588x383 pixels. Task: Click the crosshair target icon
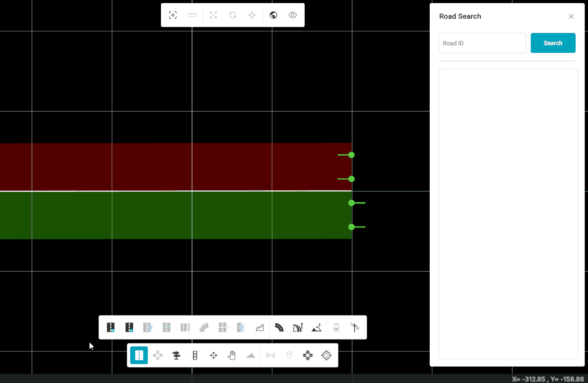tap(326, 356)
